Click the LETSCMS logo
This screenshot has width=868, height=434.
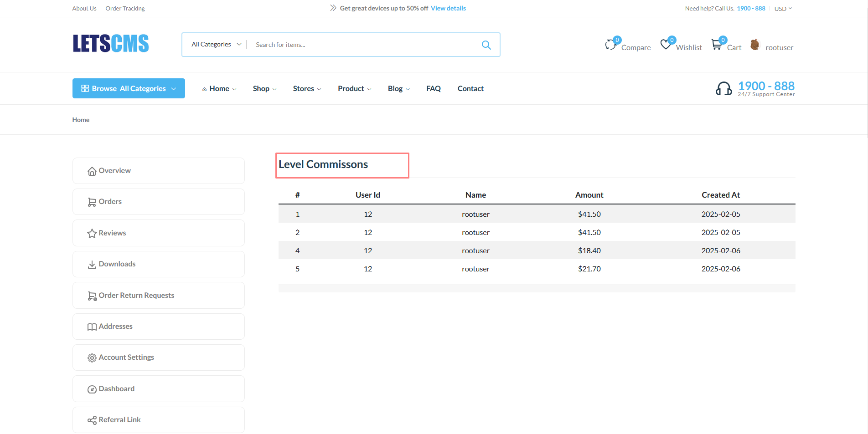(111, 44)
